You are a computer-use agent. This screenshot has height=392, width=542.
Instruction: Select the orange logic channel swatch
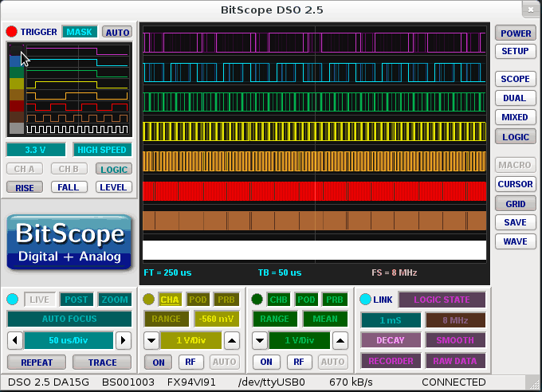[17, 95]
